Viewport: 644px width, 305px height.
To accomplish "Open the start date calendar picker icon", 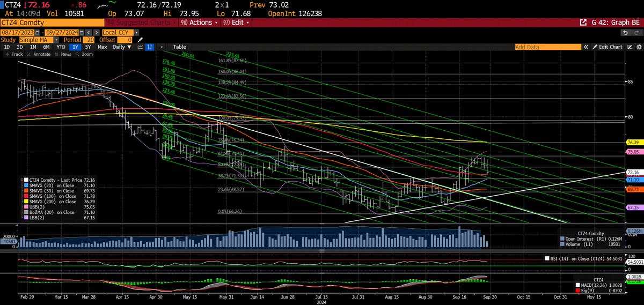I will point(37,33).
